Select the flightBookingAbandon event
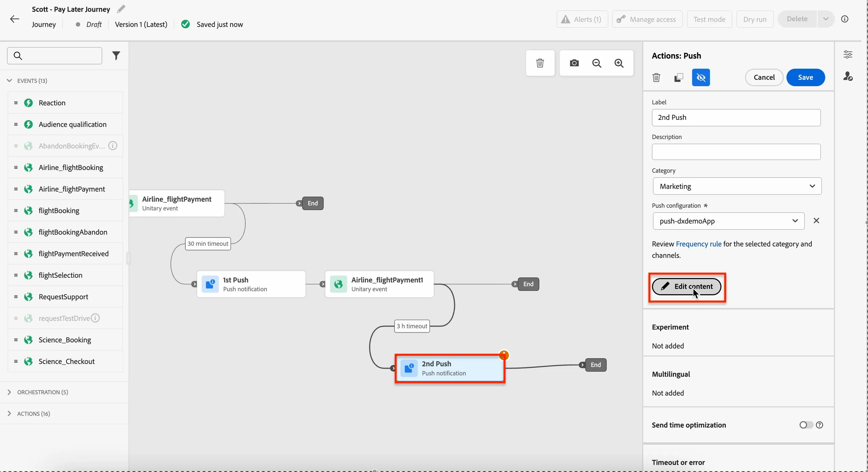Viewport: 868px width, 472px height. [65, 232]
